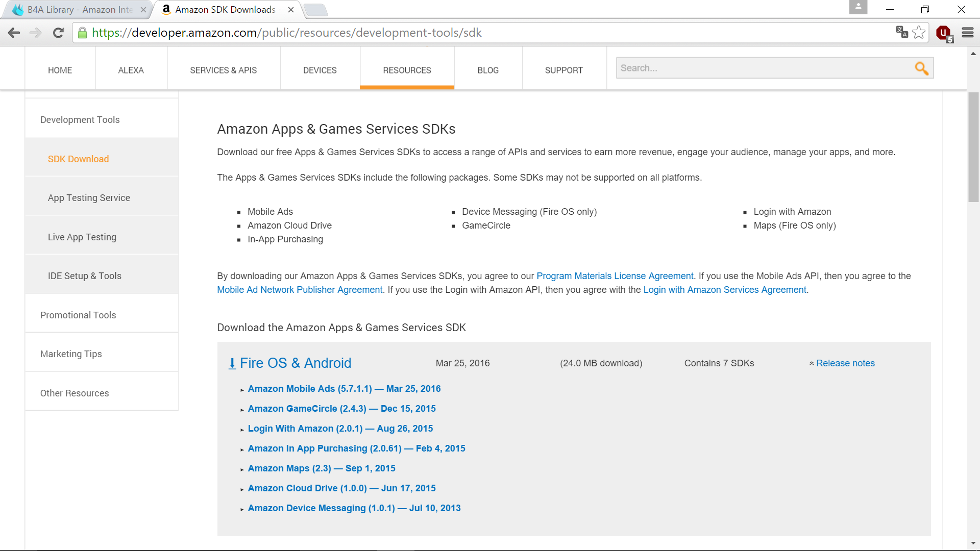This screenshot has width=980, height=551.
Task: Open SERVICES & APIS menu
Action: point(224,70)
